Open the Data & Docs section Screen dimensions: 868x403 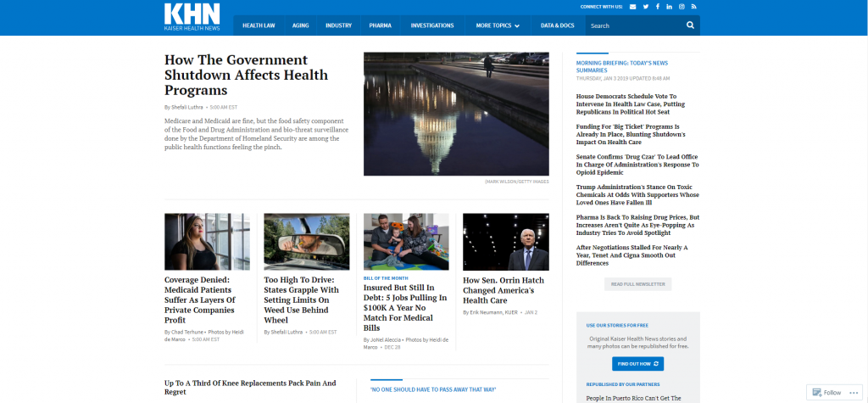pyautogui.click(x=557, y=25)
